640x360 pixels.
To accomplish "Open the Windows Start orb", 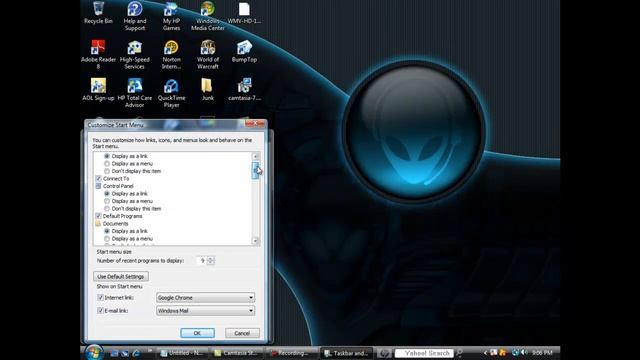I will pyautogui.click(x=94, y=353).
